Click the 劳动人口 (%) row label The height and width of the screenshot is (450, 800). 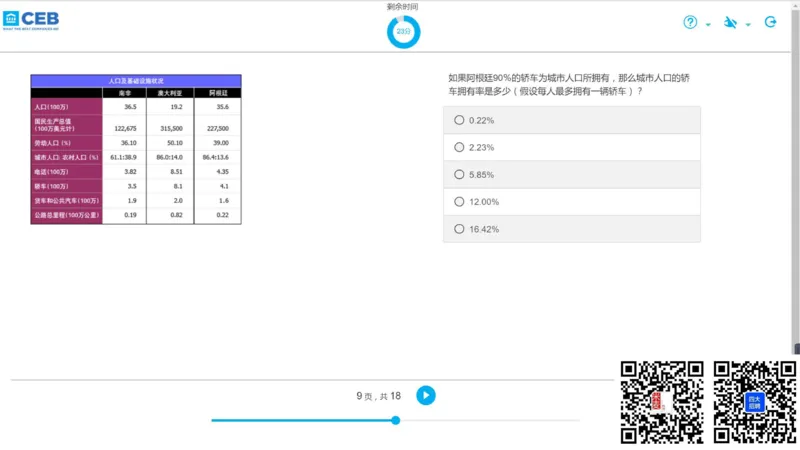(66, 143)
